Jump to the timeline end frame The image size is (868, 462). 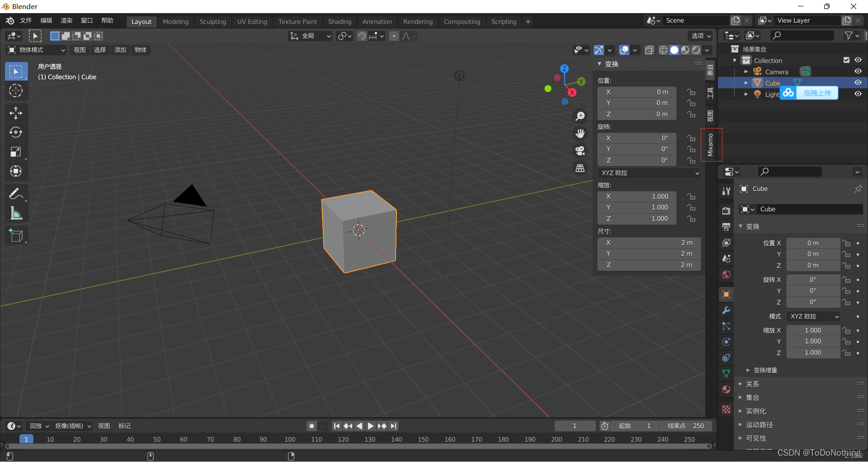pos(393,426)
